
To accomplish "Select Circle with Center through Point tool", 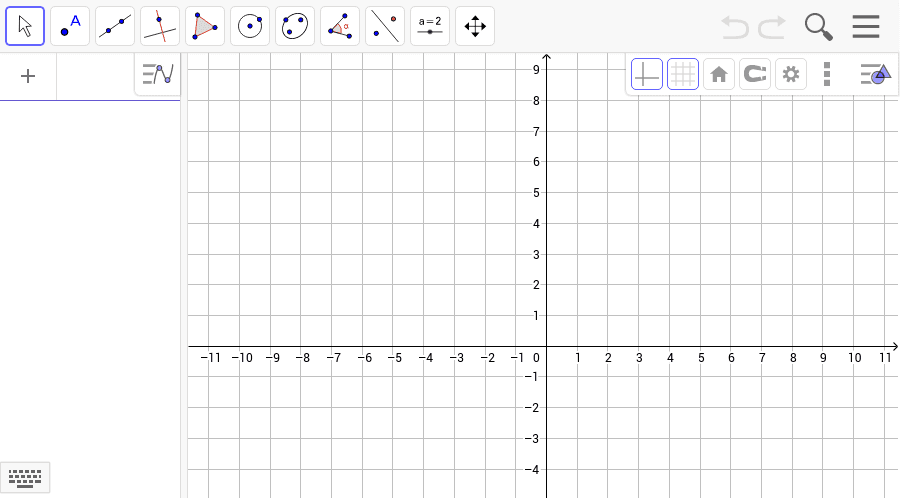I will [250, 26].
